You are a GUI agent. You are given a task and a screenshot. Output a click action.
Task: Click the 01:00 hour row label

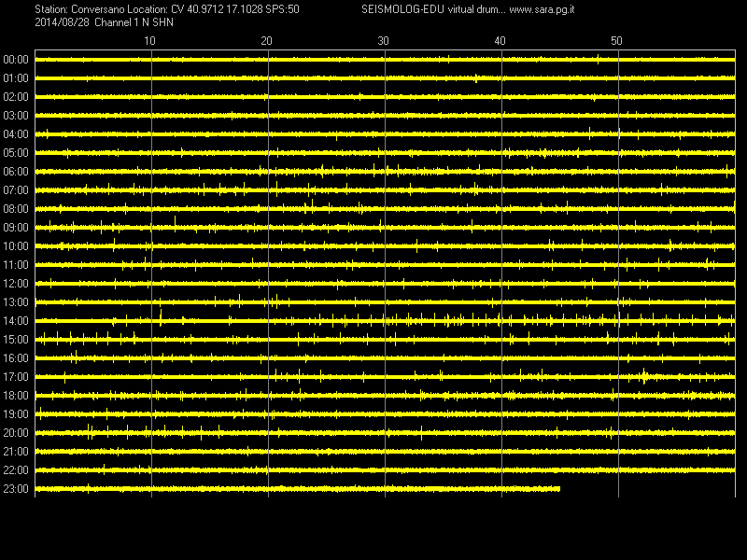pyautogui.click(x=16, y=78)
